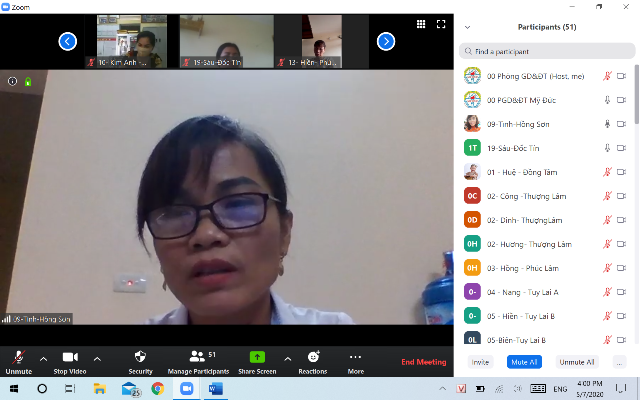
Task: Click camera icon for 02- Hương- Thượng Lâm
Action: coord(621,244)
